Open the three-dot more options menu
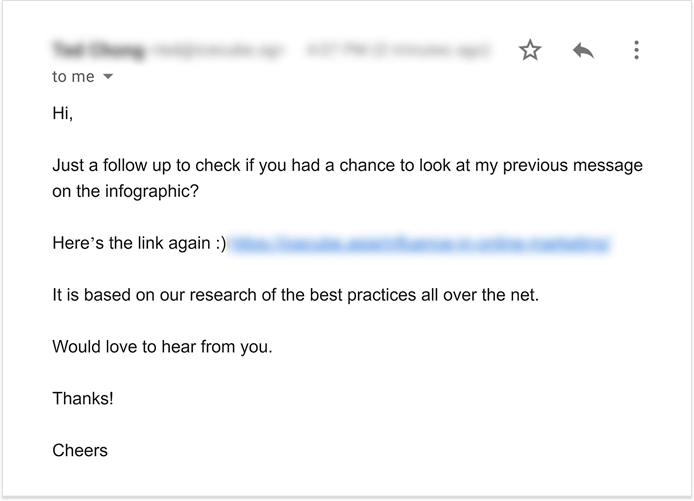The height and width of the screenshot is (501, 694). 636,50
